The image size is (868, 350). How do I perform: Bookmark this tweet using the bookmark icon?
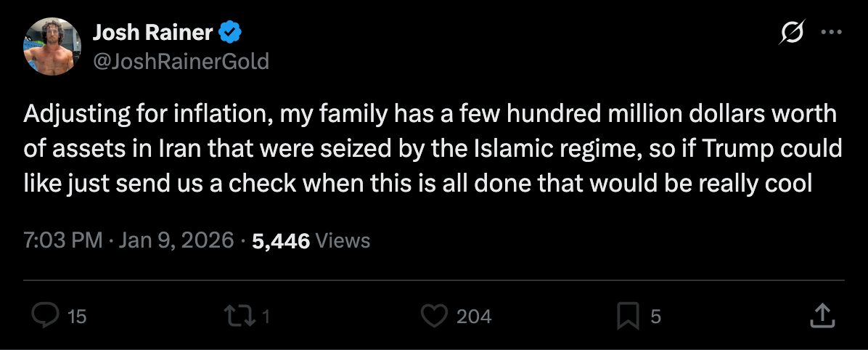(x=626, y=315)
